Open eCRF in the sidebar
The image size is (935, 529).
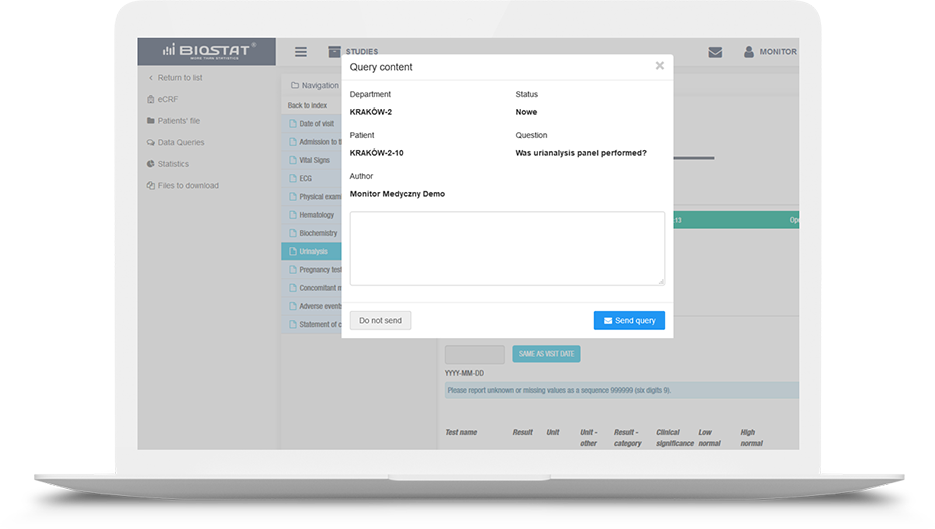pyautogui.click(x=168, y=99)
